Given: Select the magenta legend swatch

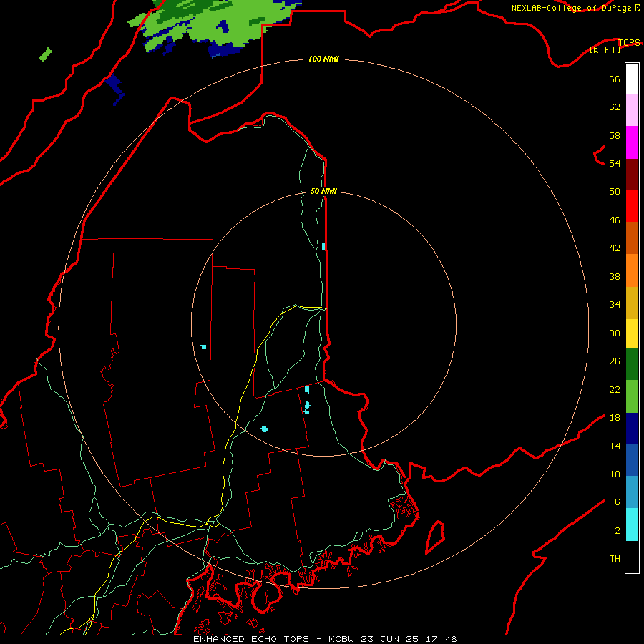Looking at the screenshot, I should point(632,142).
